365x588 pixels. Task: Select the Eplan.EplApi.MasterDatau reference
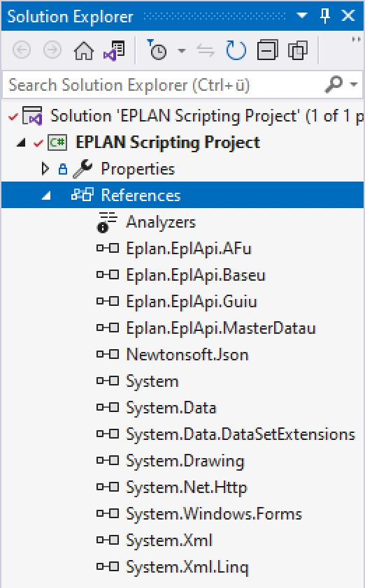[x=221, y=328]
